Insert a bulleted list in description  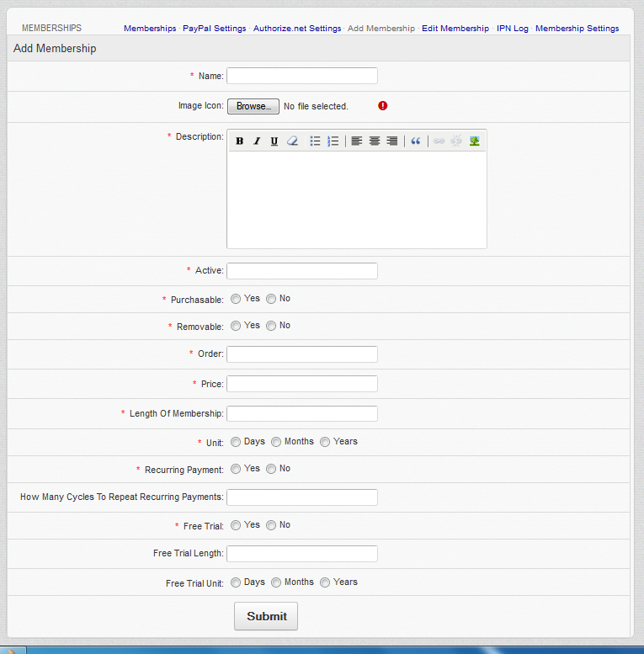315,141
